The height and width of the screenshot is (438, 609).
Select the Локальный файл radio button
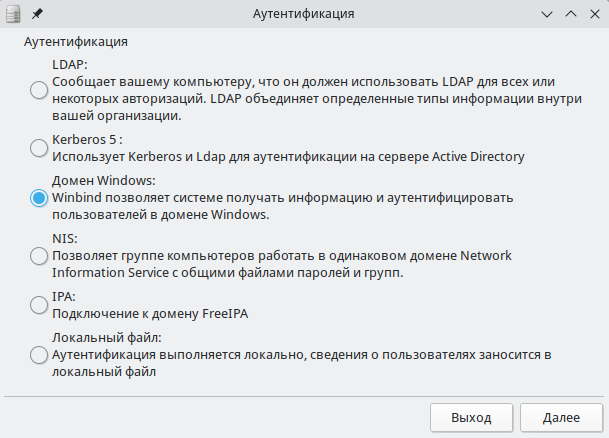[39, 354]
